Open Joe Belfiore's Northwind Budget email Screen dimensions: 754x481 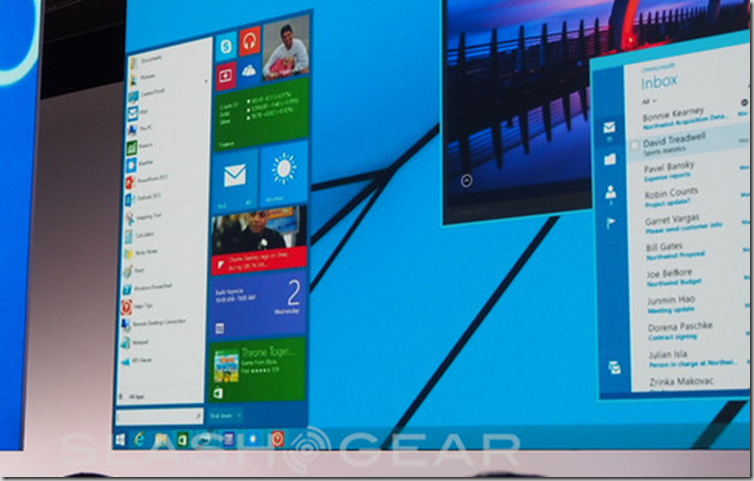[x=691, y=278]
